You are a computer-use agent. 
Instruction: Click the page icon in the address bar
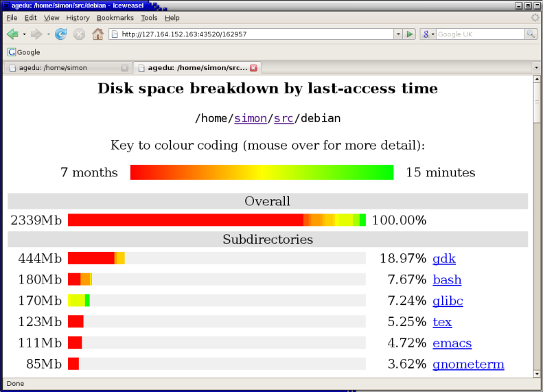(115, 34)
